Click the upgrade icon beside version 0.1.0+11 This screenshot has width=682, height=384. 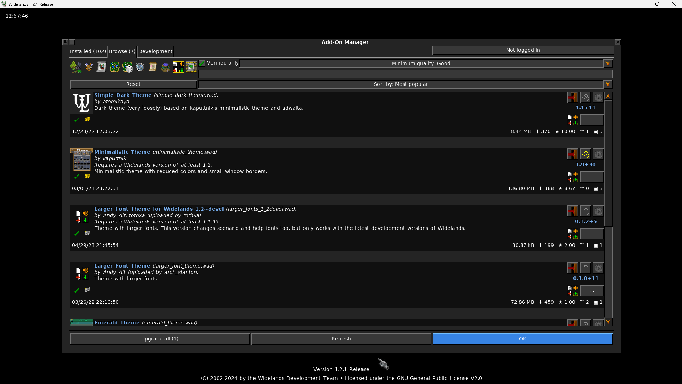[x=585, y=268]
